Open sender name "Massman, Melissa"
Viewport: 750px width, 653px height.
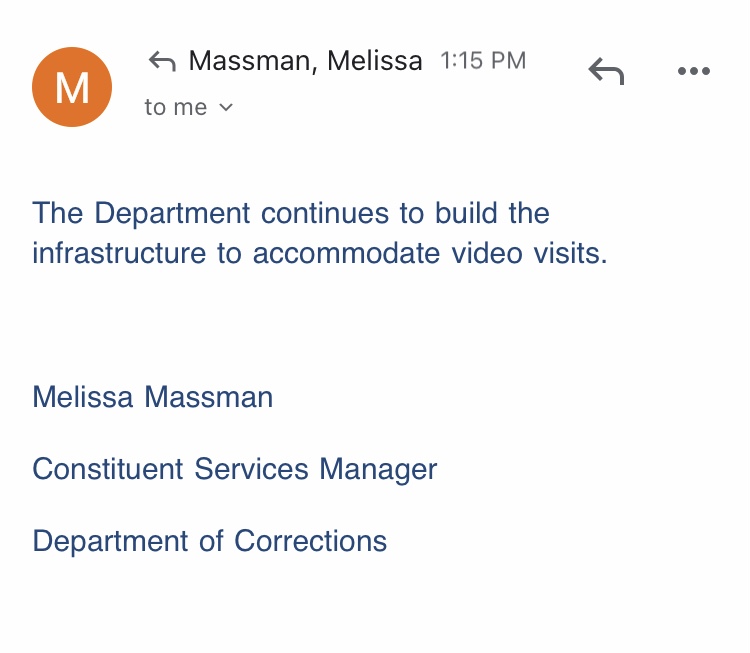coord(305,61)
